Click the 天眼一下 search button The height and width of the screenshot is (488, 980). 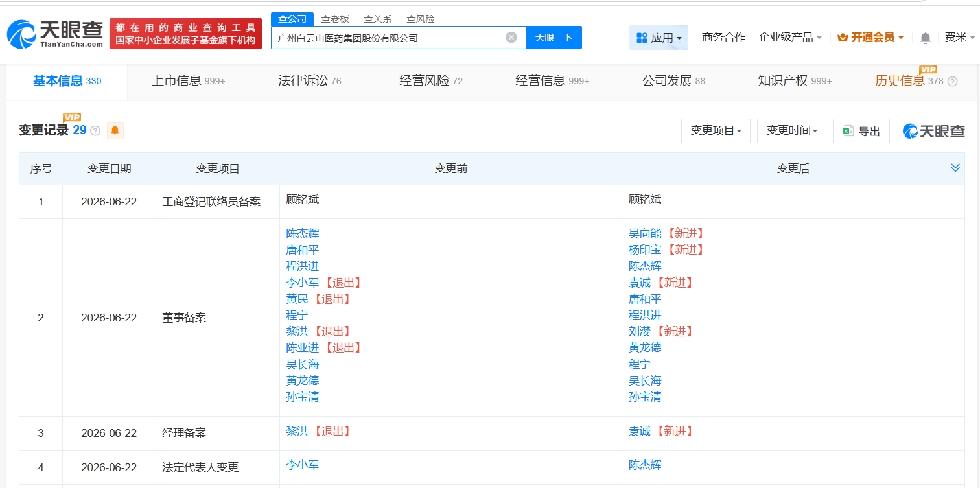tap(554, 38)
